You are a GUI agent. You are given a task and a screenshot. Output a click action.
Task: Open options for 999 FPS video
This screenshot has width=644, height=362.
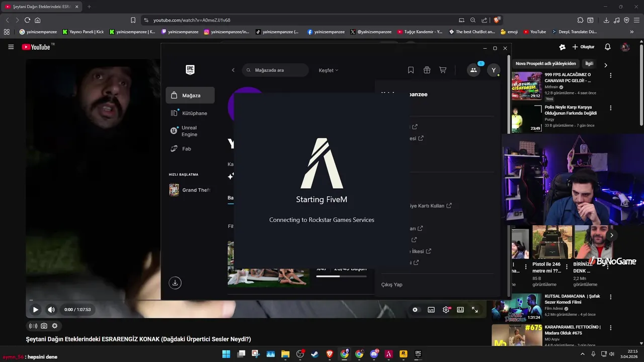tap(611, 75)
